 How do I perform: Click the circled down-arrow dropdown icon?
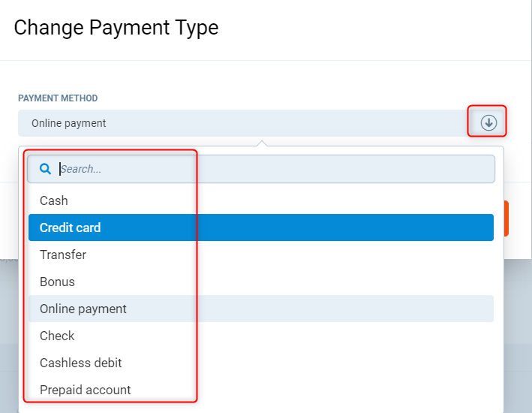click(488, 122)
